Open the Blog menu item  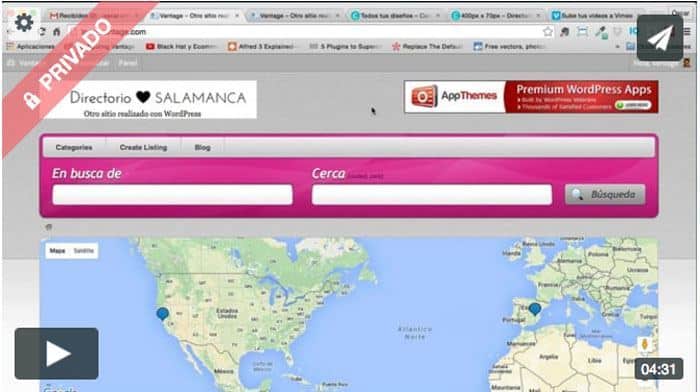tap(203, 147)
